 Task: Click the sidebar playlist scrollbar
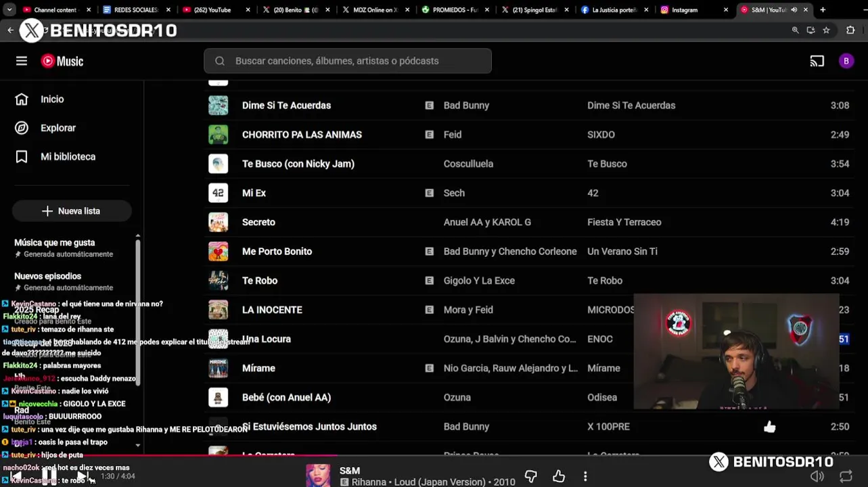[138, 311]
